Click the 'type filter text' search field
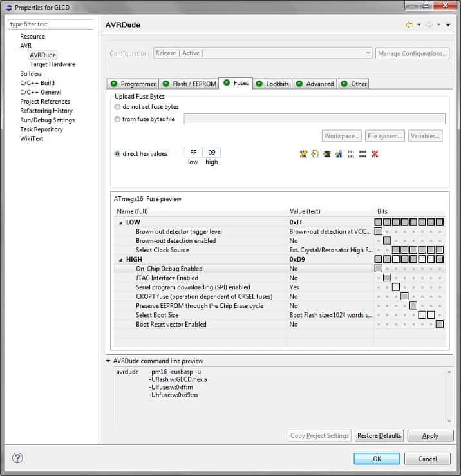Screen dimensions: 461x476 tap(50, 24)
